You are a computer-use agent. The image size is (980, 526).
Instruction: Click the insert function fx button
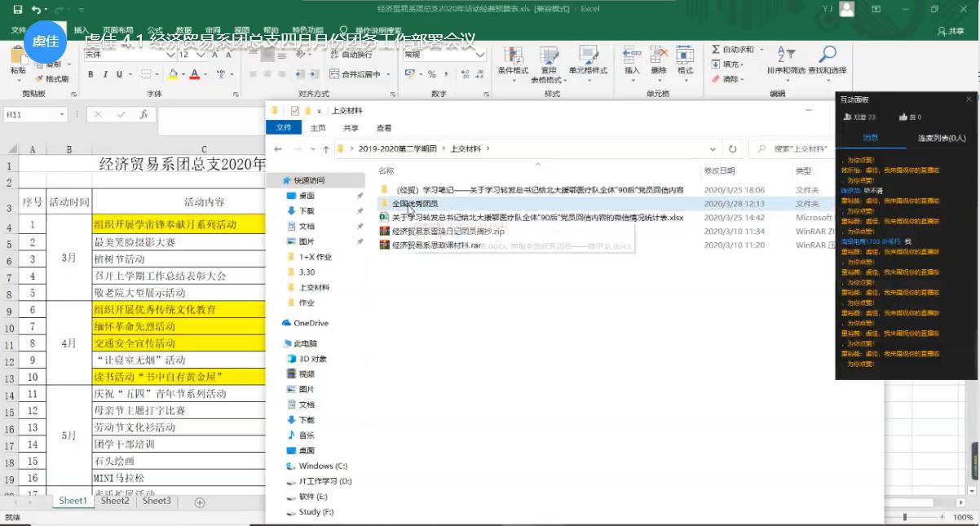143,115
